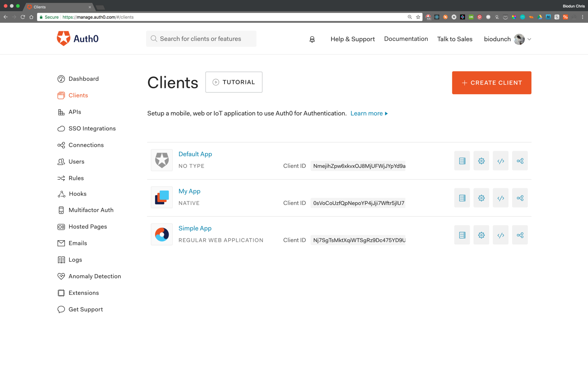Image resolution: width=588 pixels, height=368 pixels.
Task: Open Quickstart icon for Simple App
Action: [x=462, y=235]
